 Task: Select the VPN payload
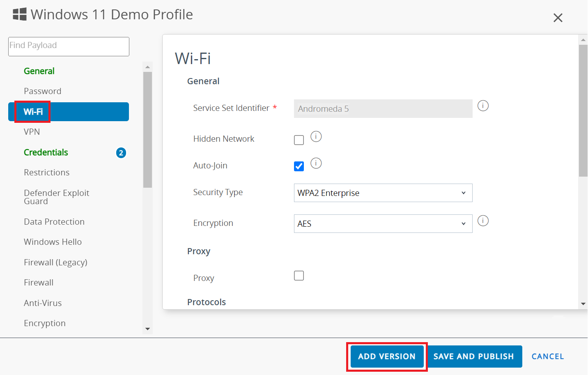point(32,132)
